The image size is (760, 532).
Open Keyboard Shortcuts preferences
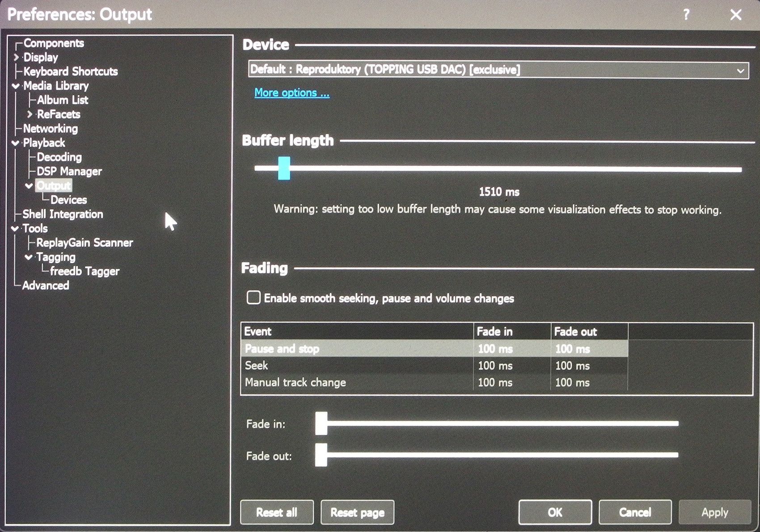pos(70,71)
